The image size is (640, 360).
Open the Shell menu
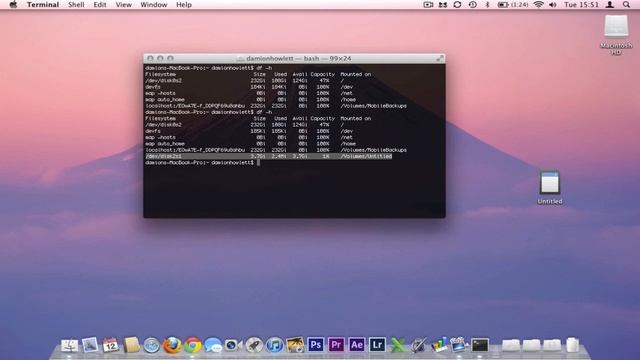[x=76, y=4]
